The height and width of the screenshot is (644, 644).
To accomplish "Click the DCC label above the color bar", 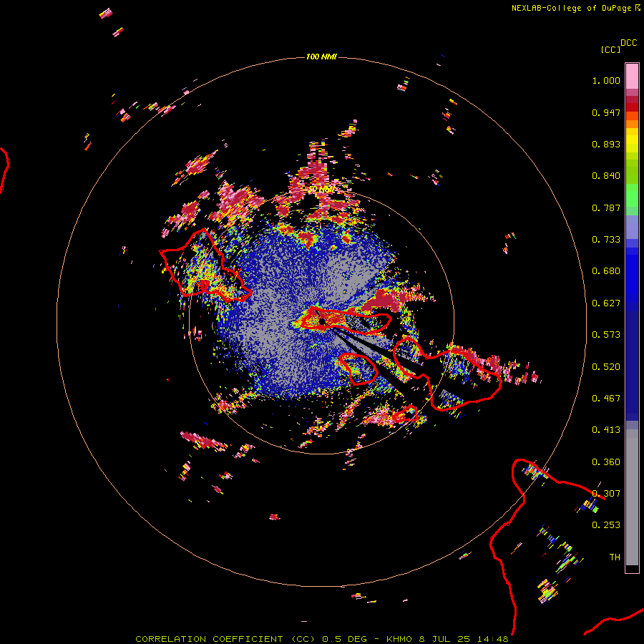I will 628,43.
